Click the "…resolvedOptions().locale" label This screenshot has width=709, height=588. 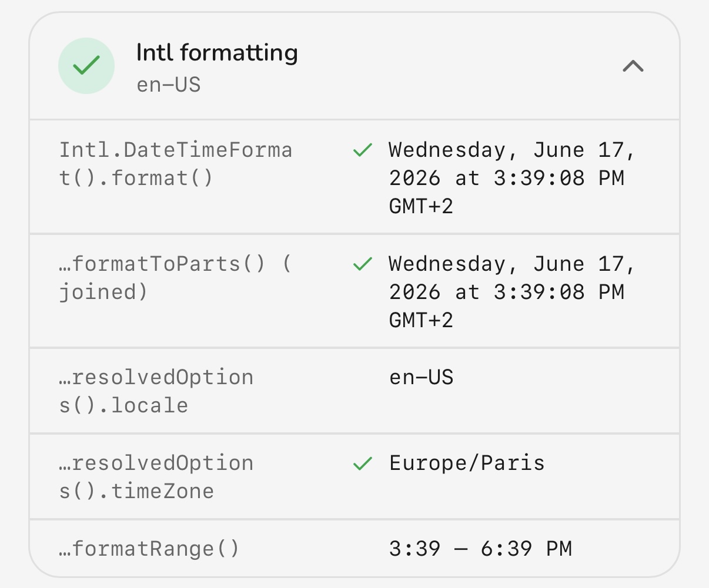coord(156,391)
